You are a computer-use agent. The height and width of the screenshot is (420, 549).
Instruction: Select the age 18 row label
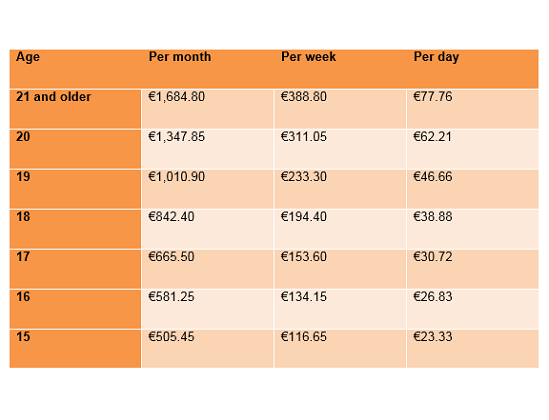tap(23, 217)
